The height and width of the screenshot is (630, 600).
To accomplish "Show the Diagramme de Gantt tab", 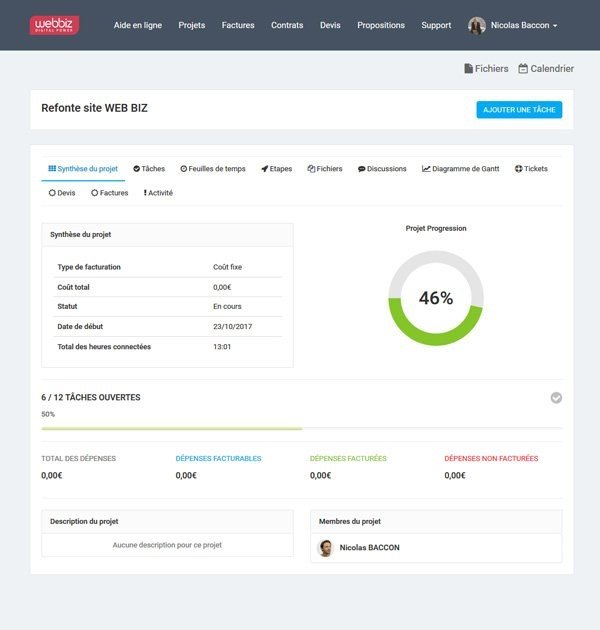I will (x=460, y=169).
